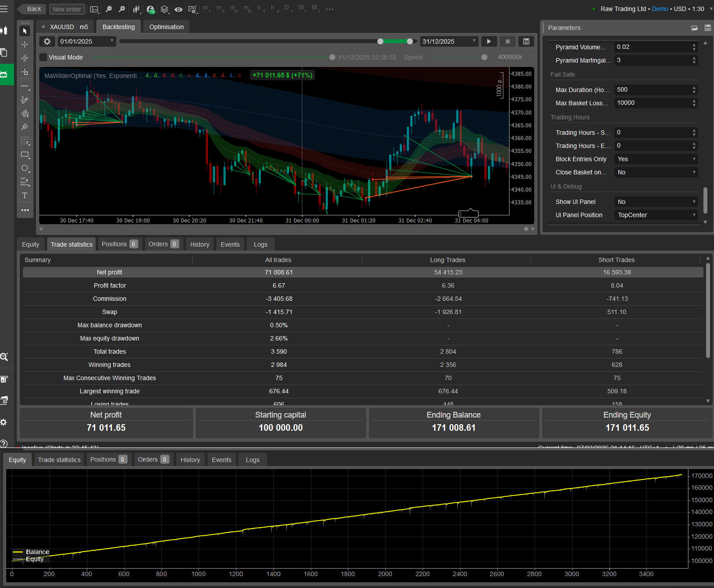
Task: Switch to the Optimisation tab
Action: pyautogui.click(x=166, y=27)
